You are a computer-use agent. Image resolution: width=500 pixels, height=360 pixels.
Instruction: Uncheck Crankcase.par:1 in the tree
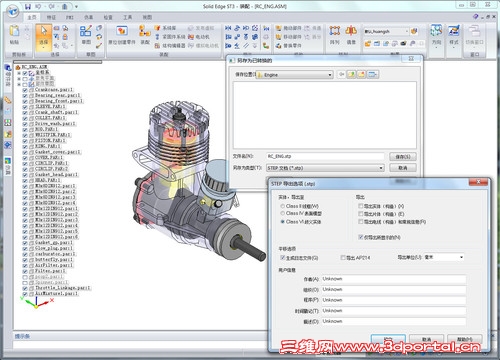(25, 90)
